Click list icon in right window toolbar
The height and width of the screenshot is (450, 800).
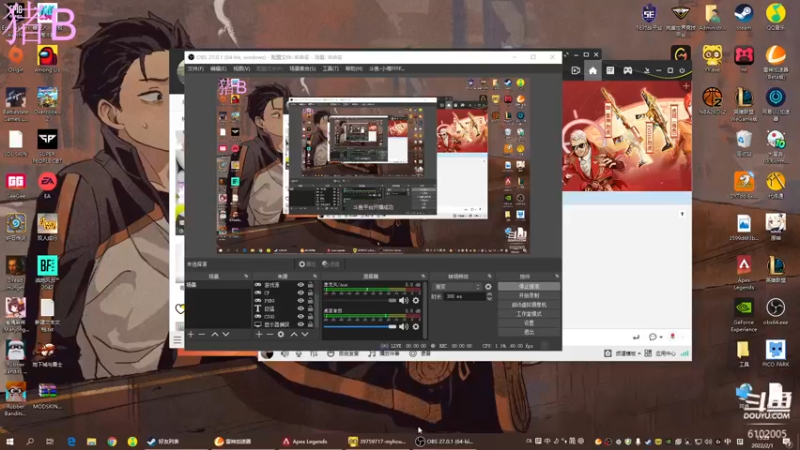click(x=610, y=70)
